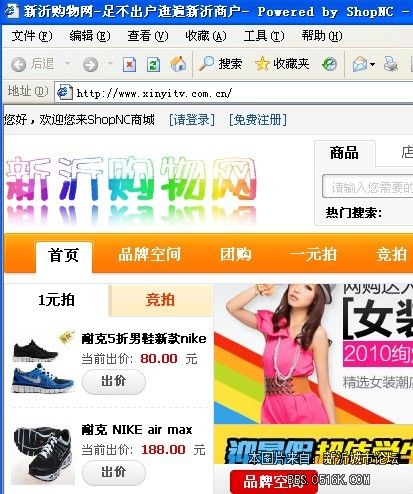Screen dimensions: 413x494
Task: Open the 收藏(A) menu
Action: (x=206, y=35)
